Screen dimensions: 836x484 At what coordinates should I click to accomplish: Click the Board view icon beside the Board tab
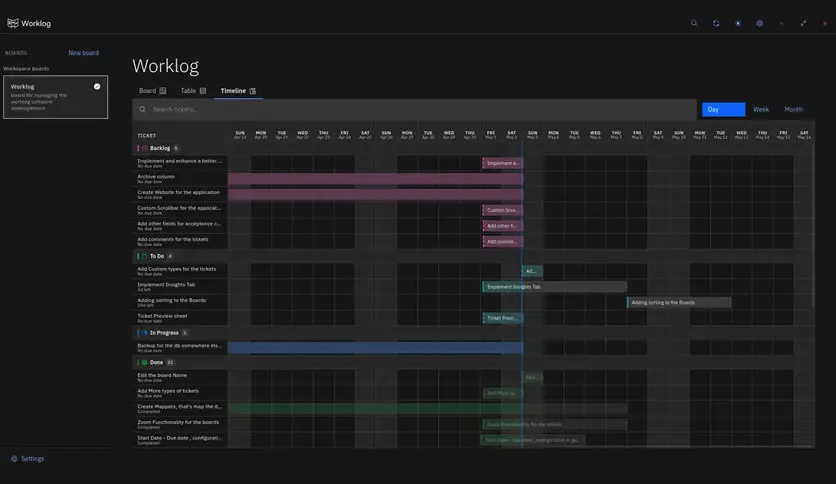click(163, 91)
